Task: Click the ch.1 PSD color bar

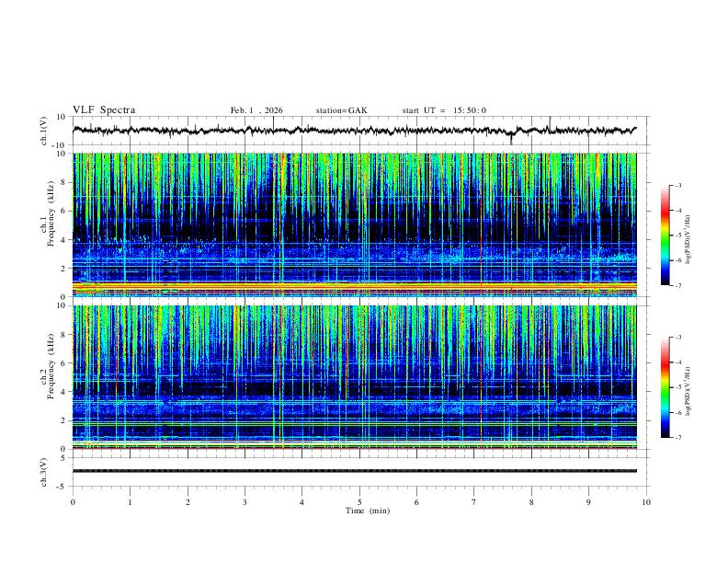Action: (665, 236)
